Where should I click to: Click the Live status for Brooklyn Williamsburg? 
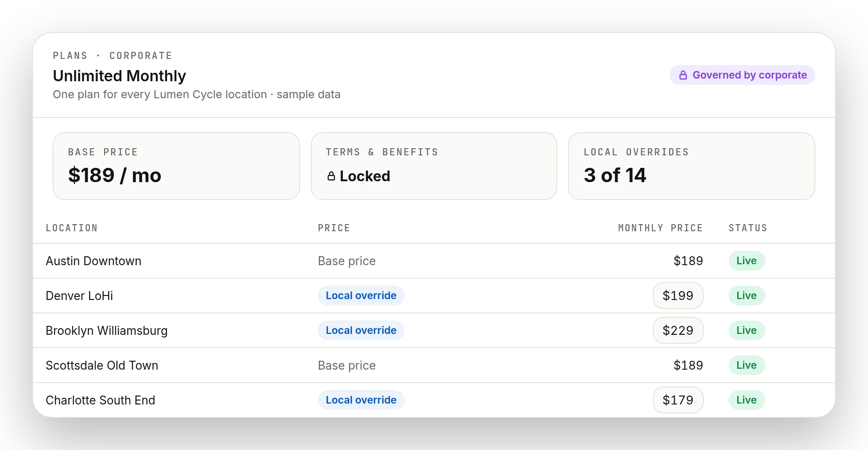pyautogui.click(x=747, y=330)
